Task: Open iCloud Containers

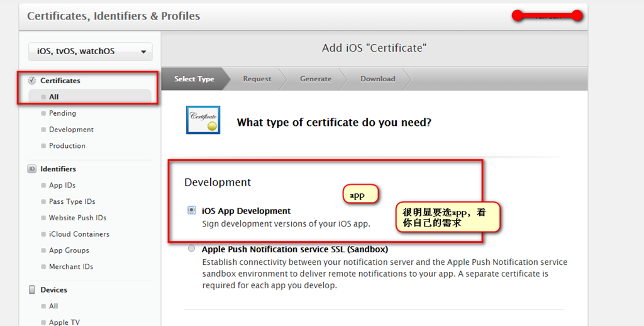Action: [79, 234]
